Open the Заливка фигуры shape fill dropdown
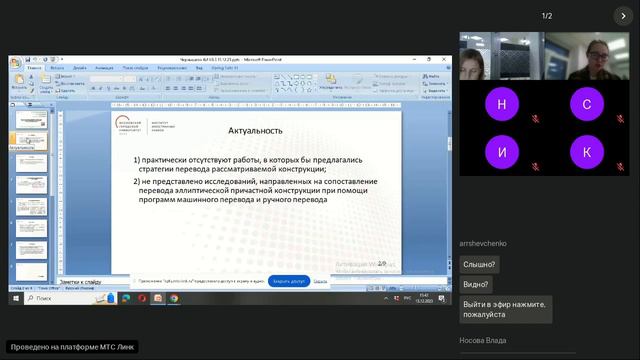Screen dimensions: 640x360 coord(391,76)
